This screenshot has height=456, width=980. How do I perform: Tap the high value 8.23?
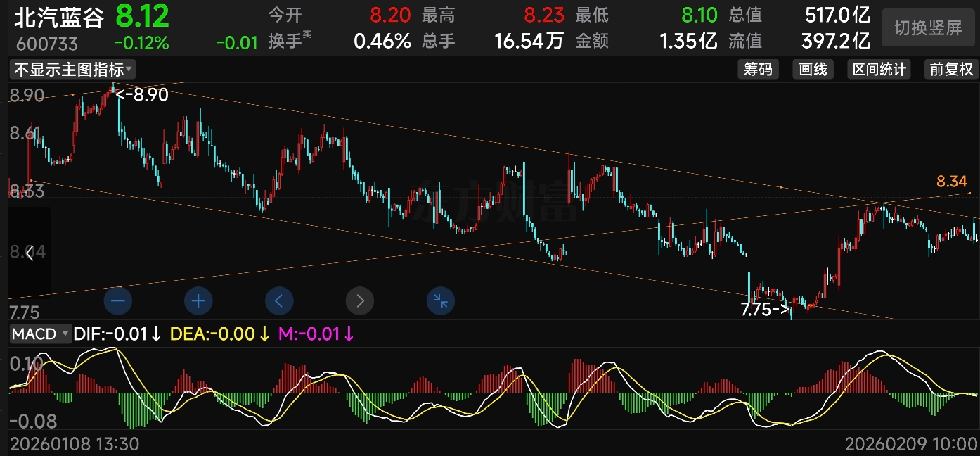(544, 15)
